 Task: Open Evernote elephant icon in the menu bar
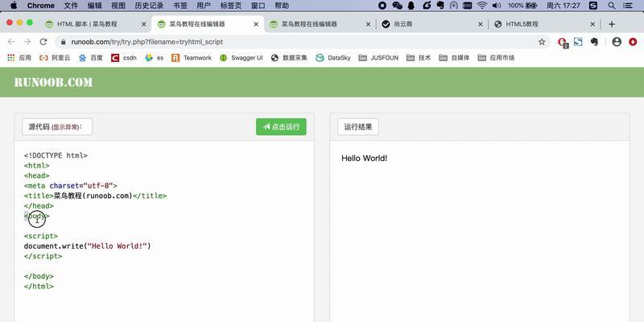click(x=440, y=6)
